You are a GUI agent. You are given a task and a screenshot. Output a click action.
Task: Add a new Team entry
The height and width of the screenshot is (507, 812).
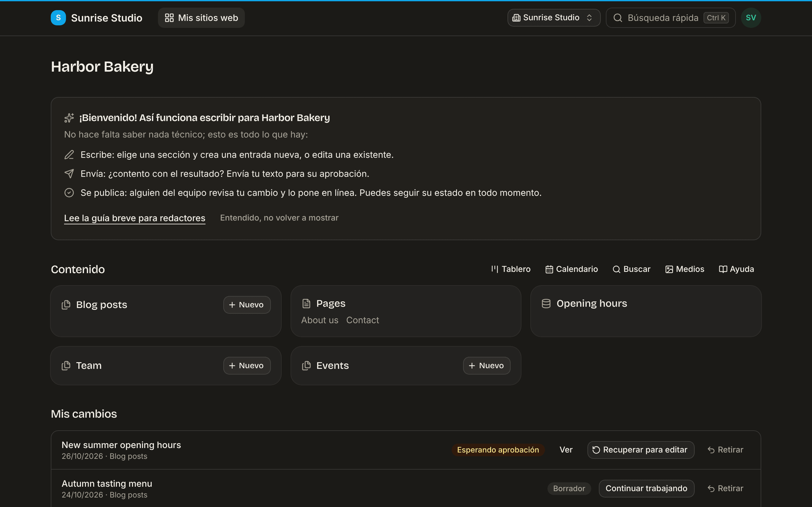pyautogui.click(x=247, y=365)
